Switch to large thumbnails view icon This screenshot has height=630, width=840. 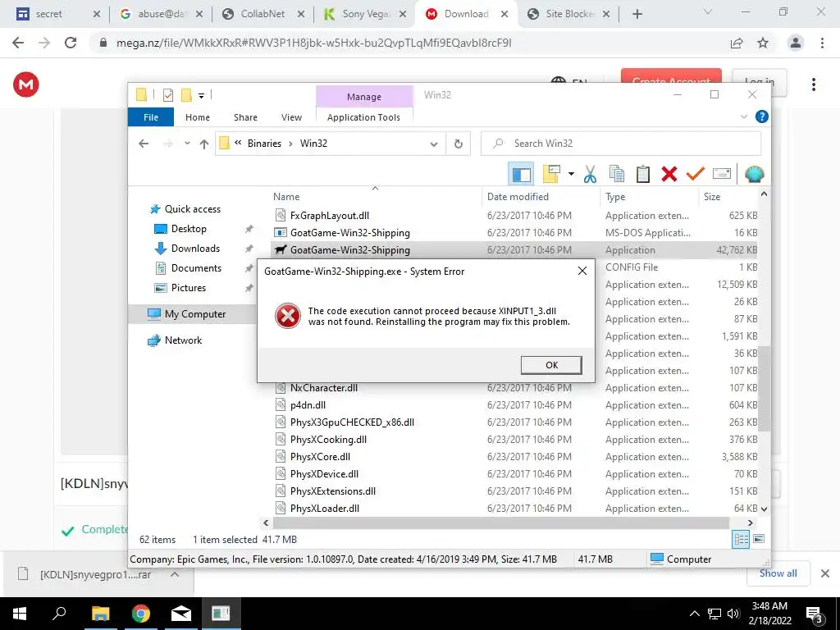pyautogui.click(x=759, y=539)
